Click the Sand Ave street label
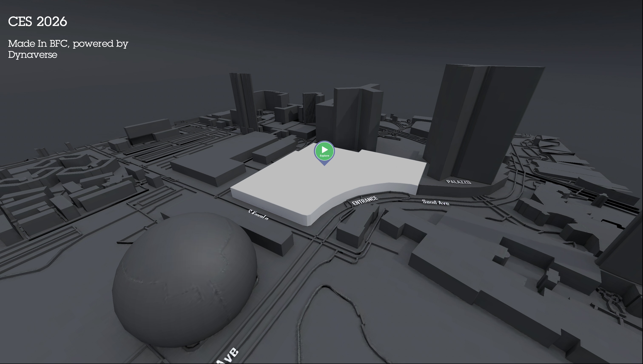This screenshot has height=364, width=643. point(435,202)
